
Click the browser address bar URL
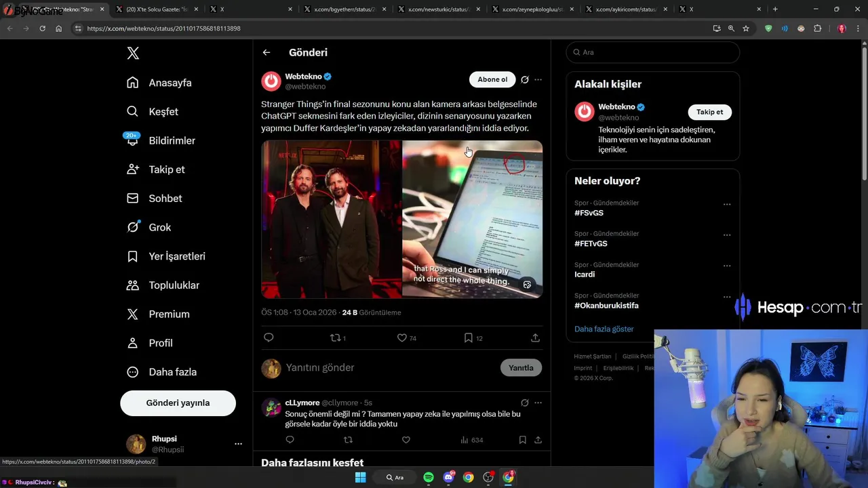[163, 28]
